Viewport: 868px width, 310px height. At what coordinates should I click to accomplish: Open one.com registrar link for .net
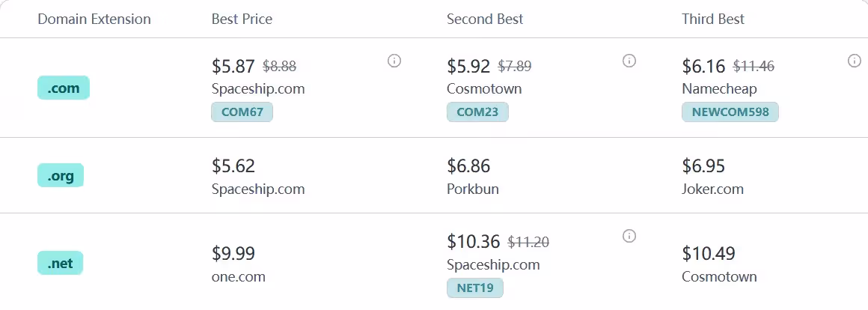click(239, 276)
